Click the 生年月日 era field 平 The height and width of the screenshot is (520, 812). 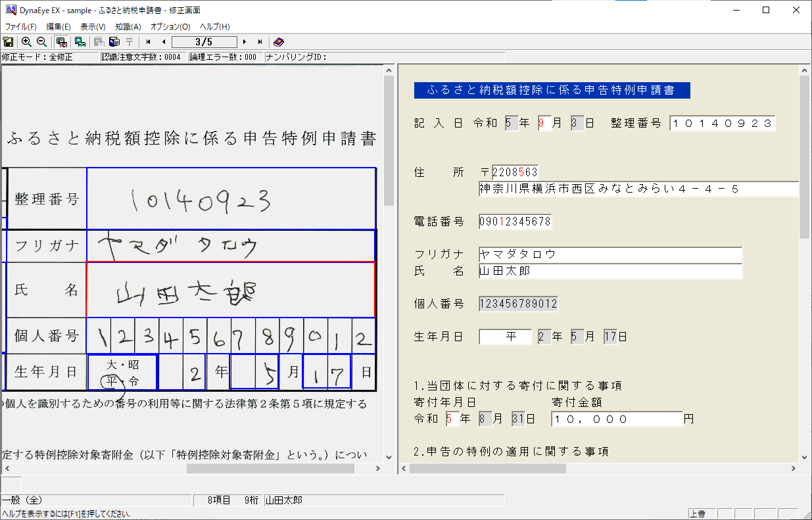tap(505, 337)
